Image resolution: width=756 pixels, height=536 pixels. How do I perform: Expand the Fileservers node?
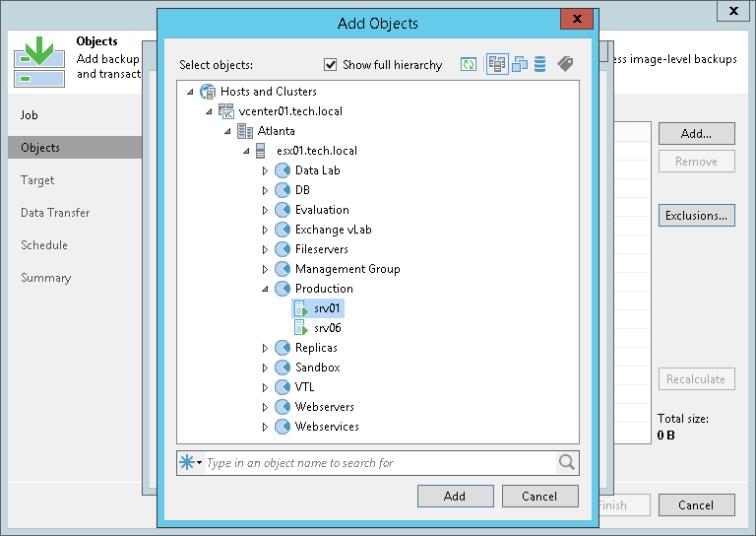pyautogui.click(x=265, y=250)
